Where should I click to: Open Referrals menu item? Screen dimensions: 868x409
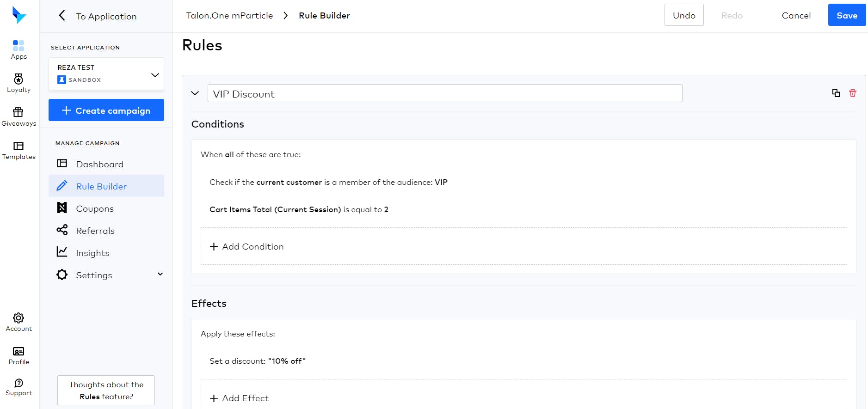coord(106,230)
